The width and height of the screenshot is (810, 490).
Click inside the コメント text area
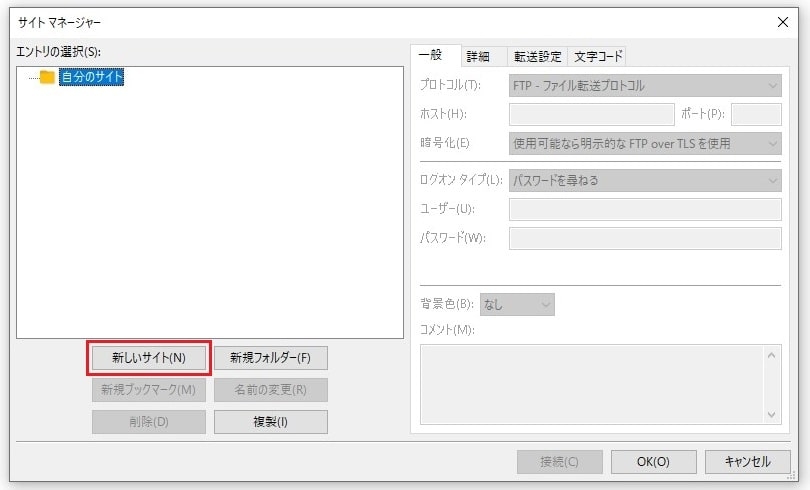pyautogui.click(x=590, y=385)
